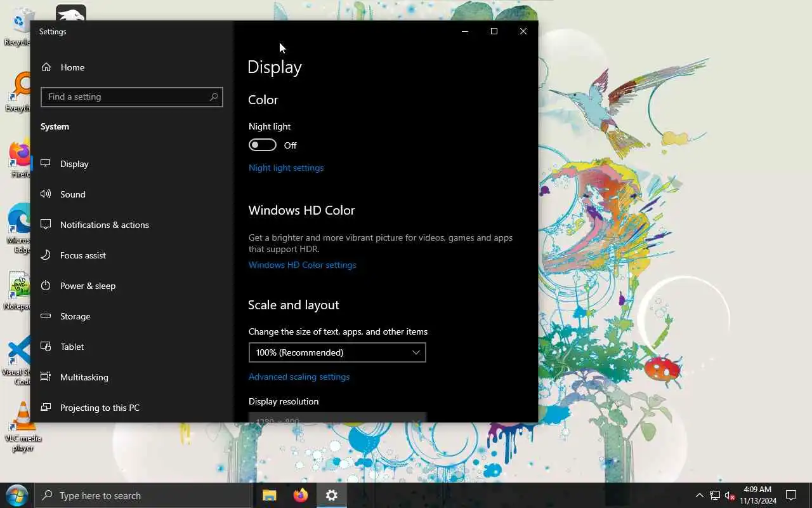Click the muted volume tray icon
This screenshot has height=508, width=812.
pos(730,495)
